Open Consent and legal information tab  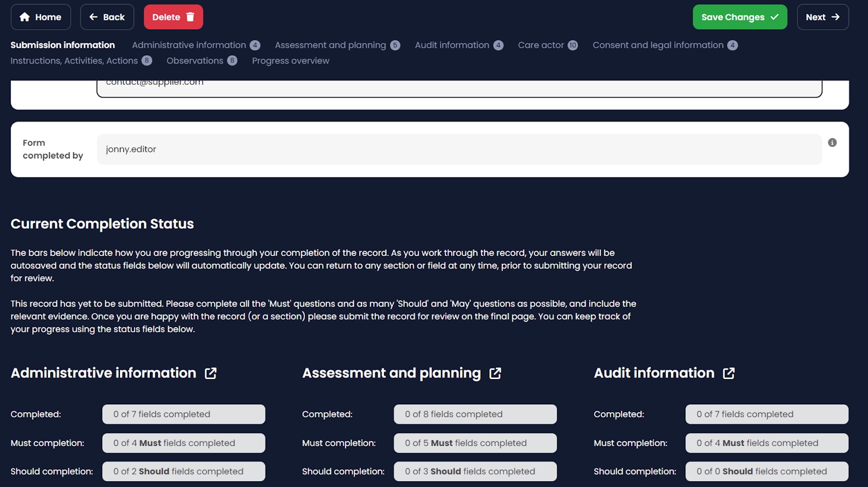pyautogui.click(x=658, y=45)
